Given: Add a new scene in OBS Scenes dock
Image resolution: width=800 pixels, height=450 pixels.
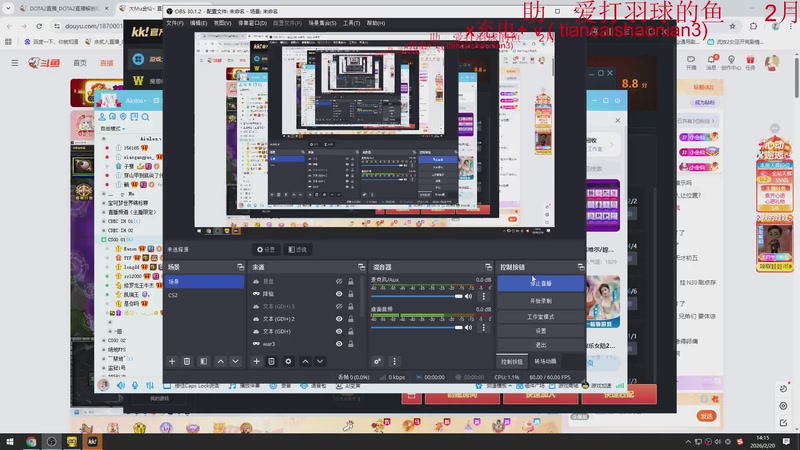Looking at the screenshot, I should tap(172, 361).
